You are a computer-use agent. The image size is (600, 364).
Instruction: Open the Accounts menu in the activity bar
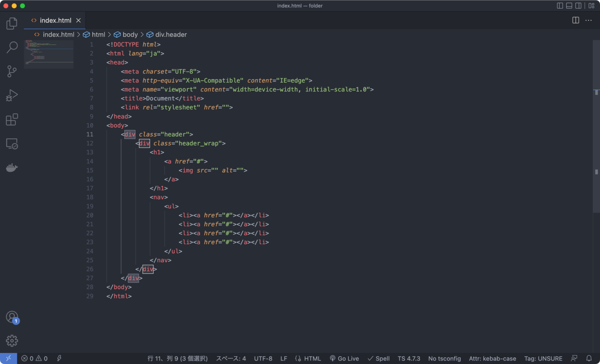click(12, 316)
